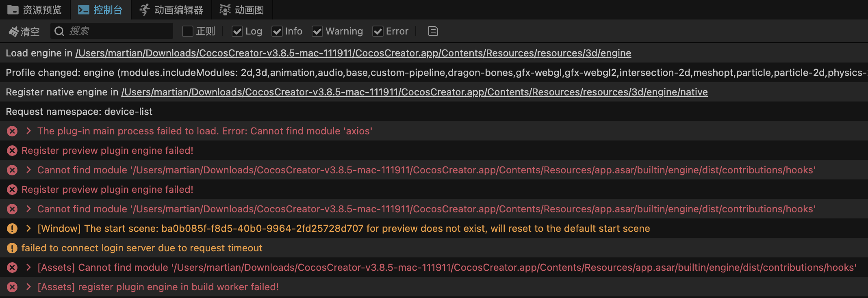Uncheck the Log filter checkbox
The image size is (868, 298).
coord(237,31)
